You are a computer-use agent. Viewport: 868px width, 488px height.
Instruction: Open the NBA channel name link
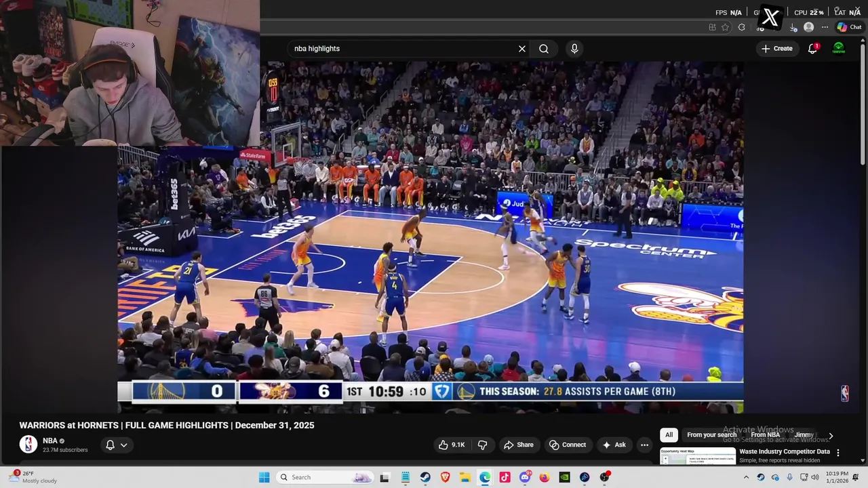click(50, 441)
